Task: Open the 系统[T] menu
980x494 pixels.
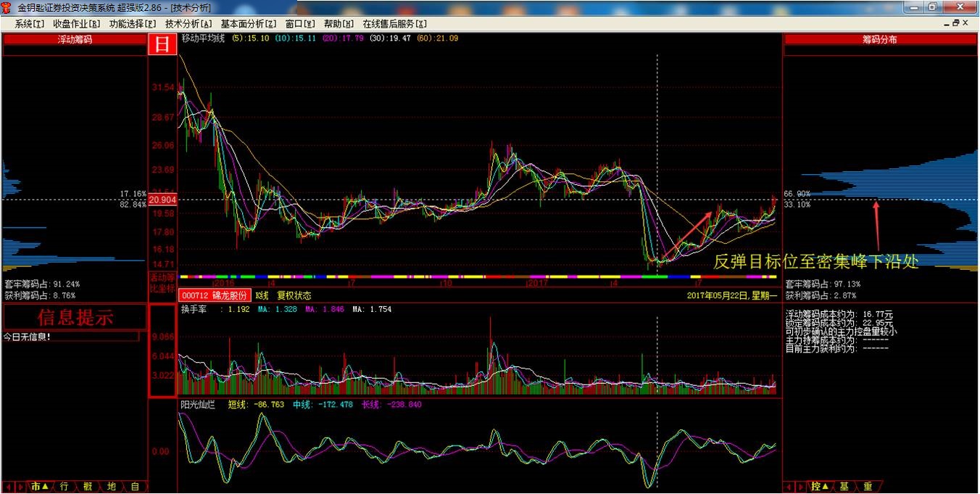Action: click(30, 23)
